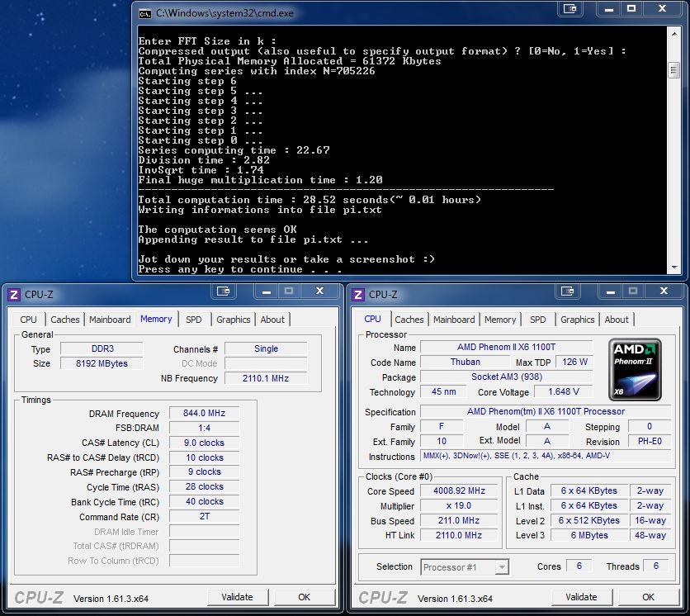Image resolution: width=690 pixels, height=616 pixels.
Task: Click the memory Type DDR3 field
Action: pos(102,348)
